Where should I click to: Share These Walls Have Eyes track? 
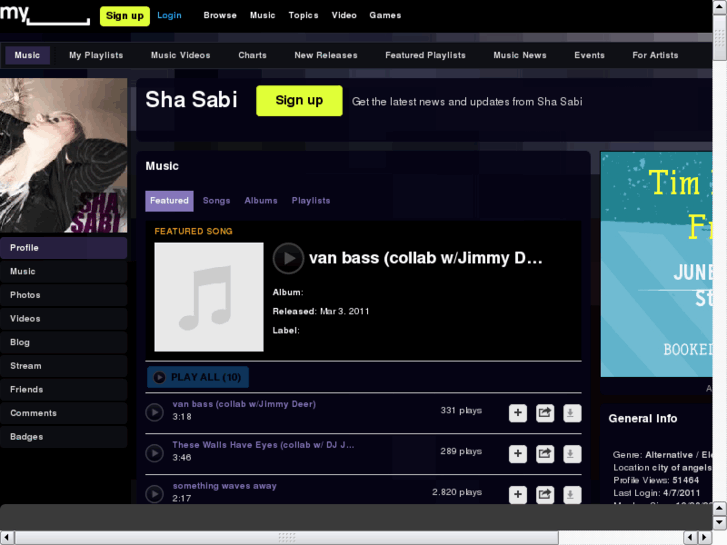pos(545,454)
